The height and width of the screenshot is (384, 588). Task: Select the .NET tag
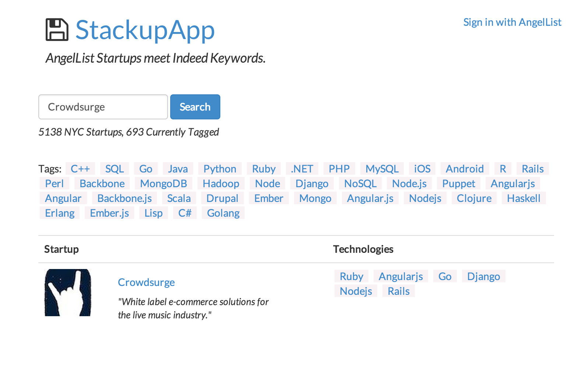[302, 169]
